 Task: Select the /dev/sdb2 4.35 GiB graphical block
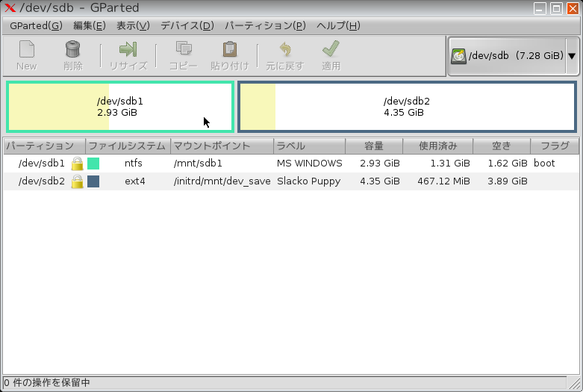click(407, 107)
